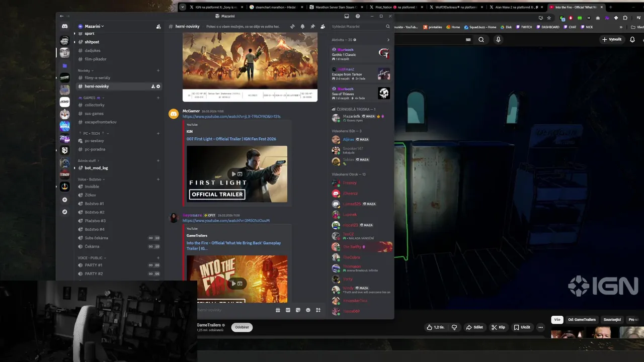Open herní-novinky channel settings gear
The image size is (644, 362).
(x=158, y=86)
